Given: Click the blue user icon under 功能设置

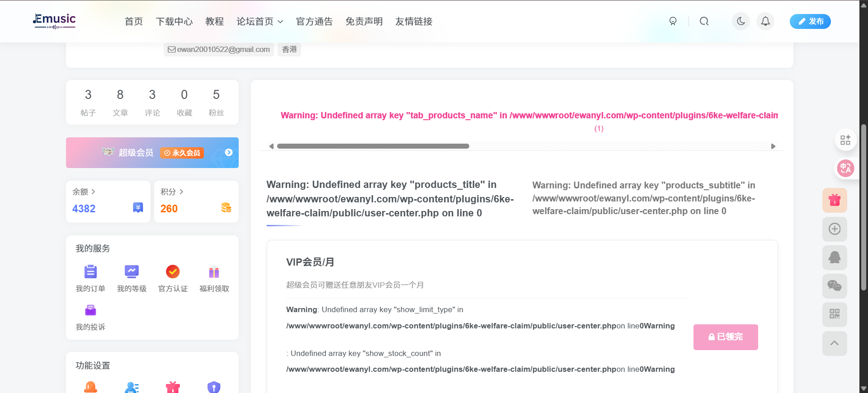Looking at the screenshot, I should 132,388.
